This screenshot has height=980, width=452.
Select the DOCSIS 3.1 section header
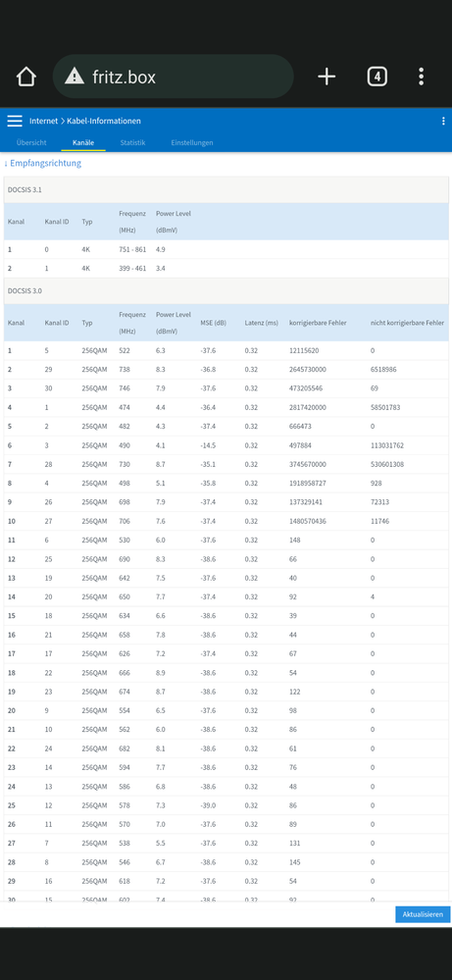coord(226,189)
